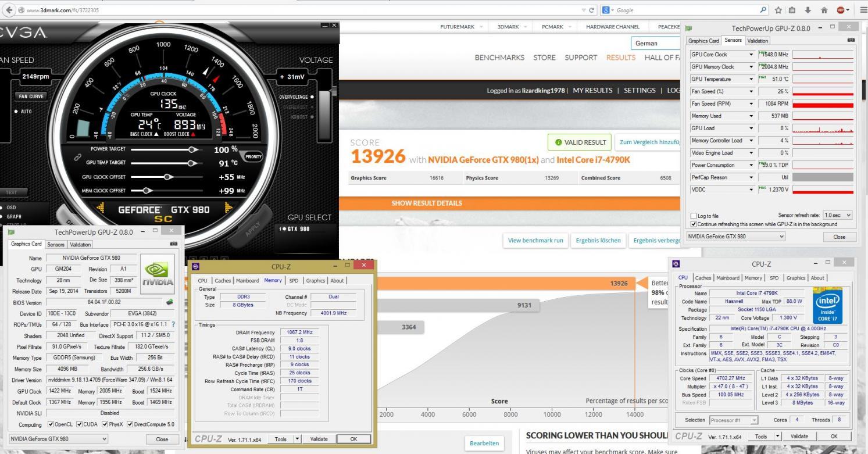Click the BIOS save chip icon in GPU-Z
Screen dimensions: 868x454
(170, 302)
